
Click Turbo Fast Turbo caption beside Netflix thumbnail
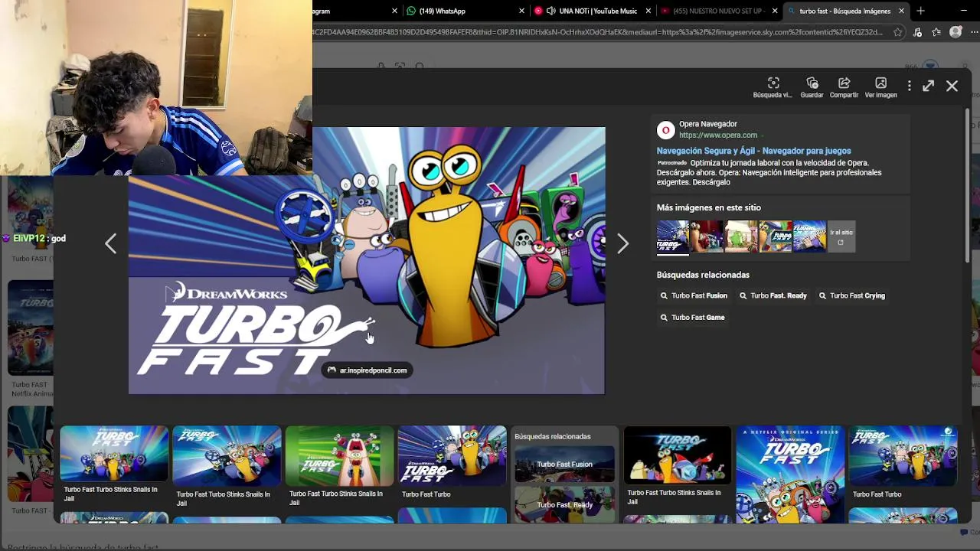coord(877,494)
